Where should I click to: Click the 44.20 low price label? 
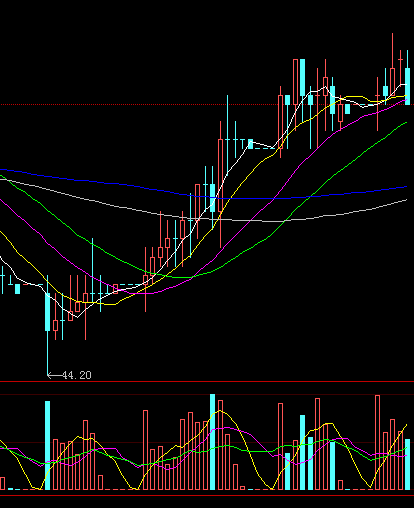(77, 375)
